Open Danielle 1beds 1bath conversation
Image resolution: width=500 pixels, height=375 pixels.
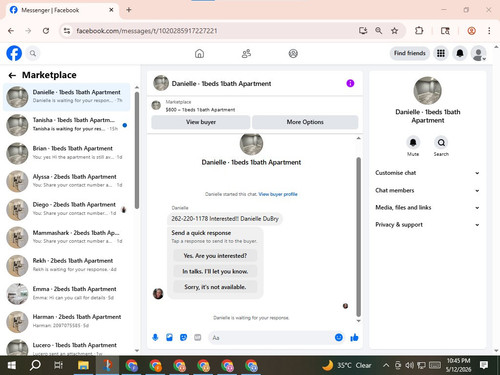pyautogui.click(x=67, y=97)
